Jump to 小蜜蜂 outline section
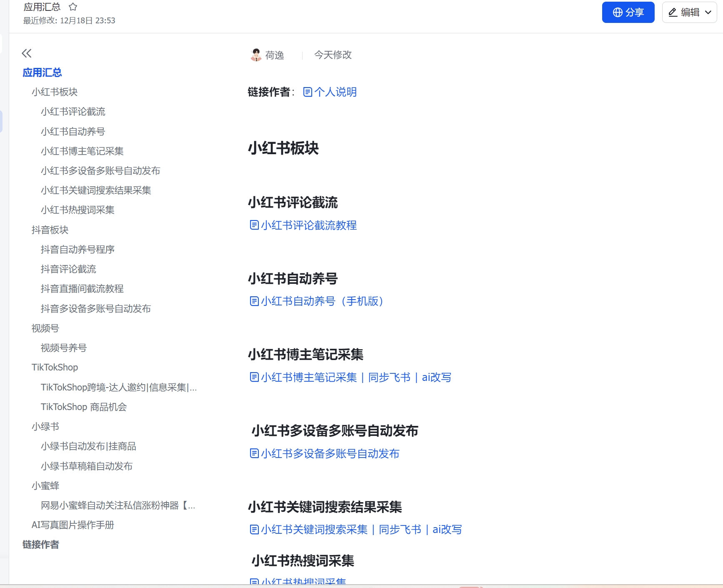Image resolution: width=723 pixels, height=588 pixels. click(45, 485)
